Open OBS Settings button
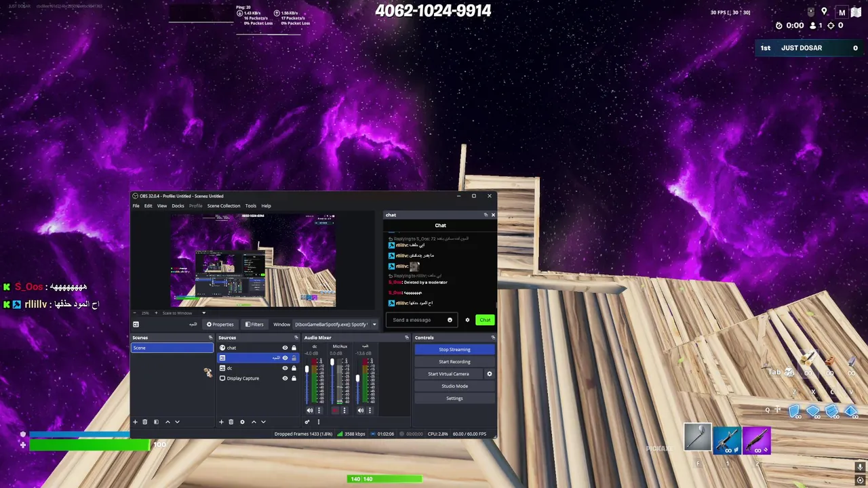 (454, 399)
